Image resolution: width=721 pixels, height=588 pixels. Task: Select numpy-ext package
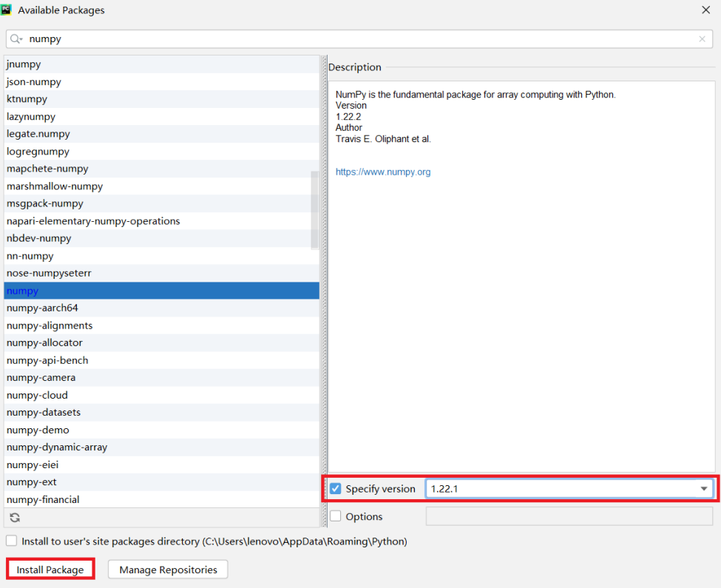[x=161, y=481]
